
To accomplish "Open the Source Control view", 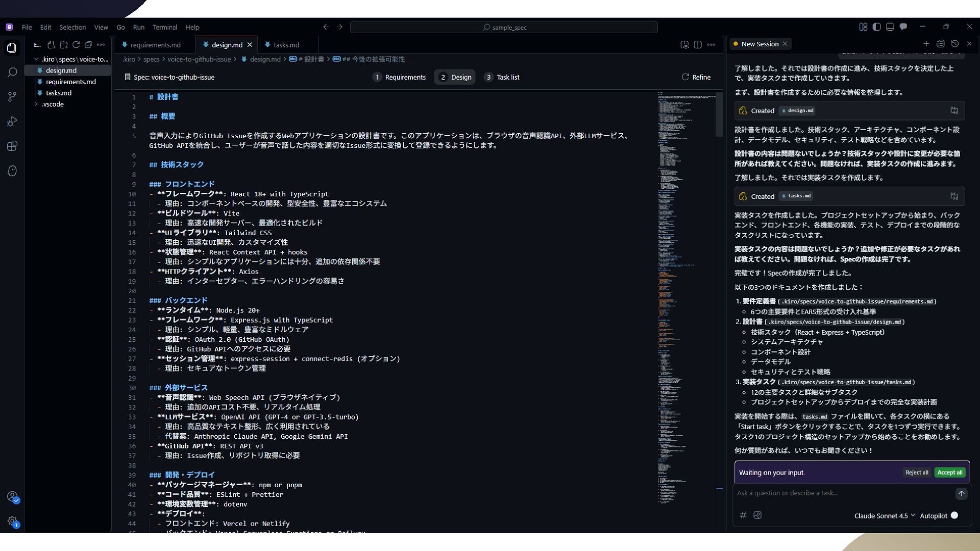I will 12,97.
